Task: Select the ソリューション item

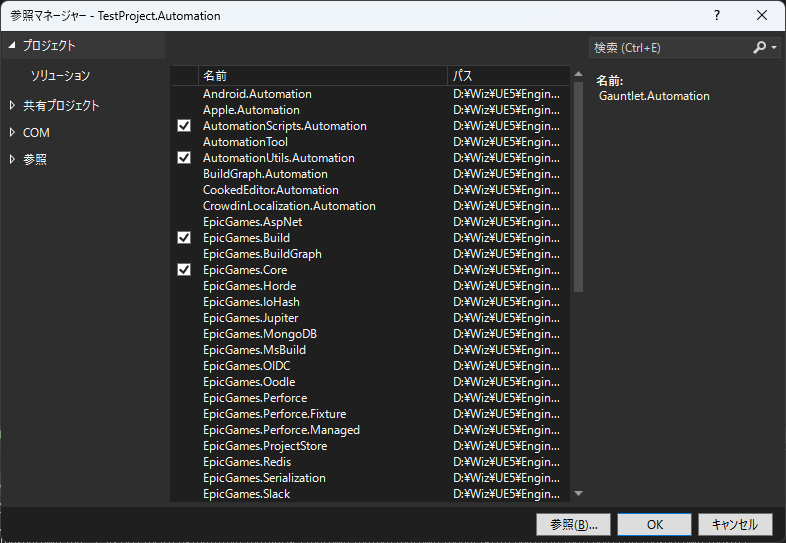Action: 60,76
